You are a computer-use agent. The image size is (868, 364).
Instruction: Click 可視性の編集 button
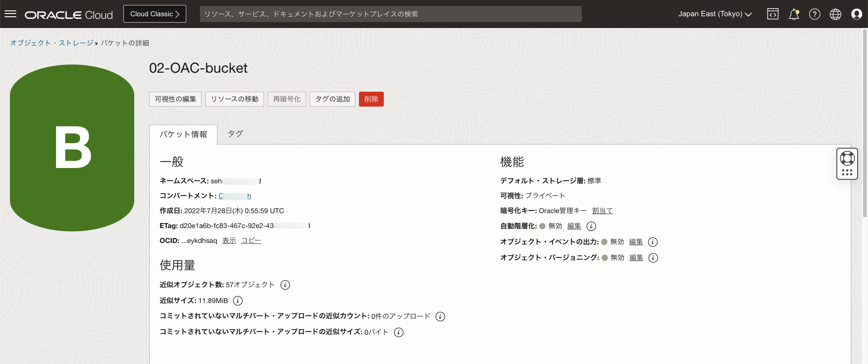[x=175, y=99]
